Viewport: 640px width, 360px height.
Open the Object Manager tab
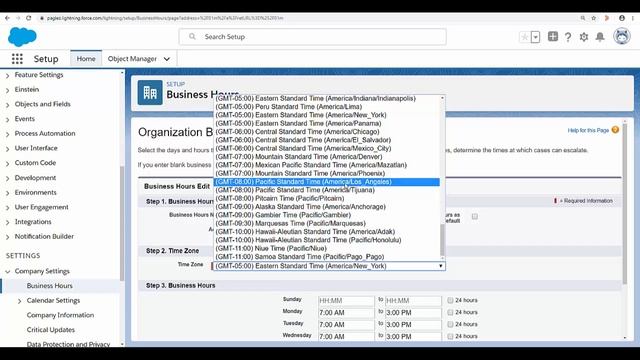click(132, 59)
